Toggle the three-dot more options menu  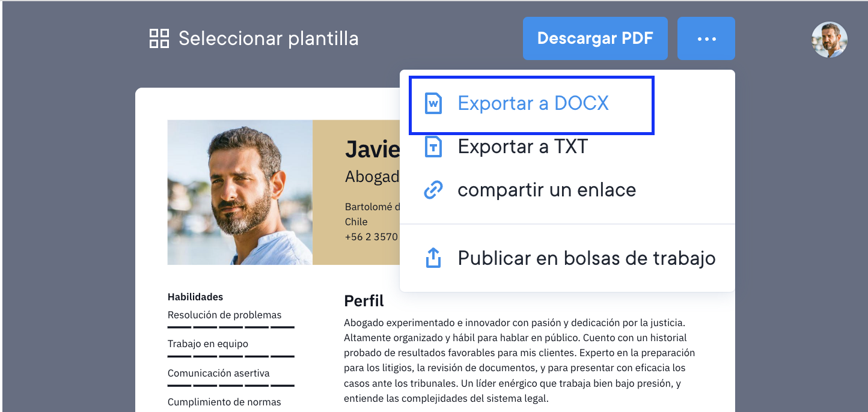tap(706, 38)
